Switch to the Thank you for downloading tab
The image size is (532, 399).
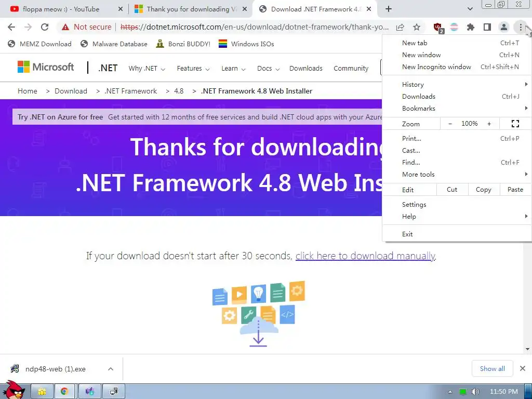point(192,9)
